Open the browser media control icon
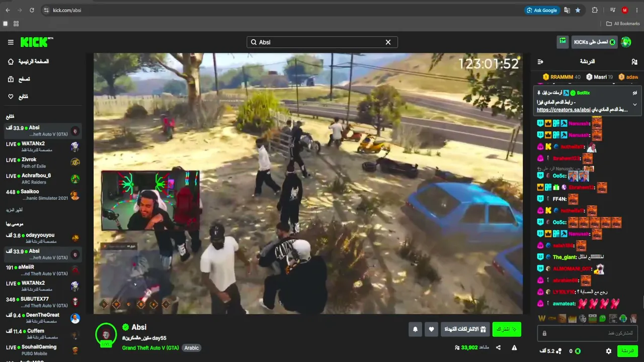 [x=612, y=10]
